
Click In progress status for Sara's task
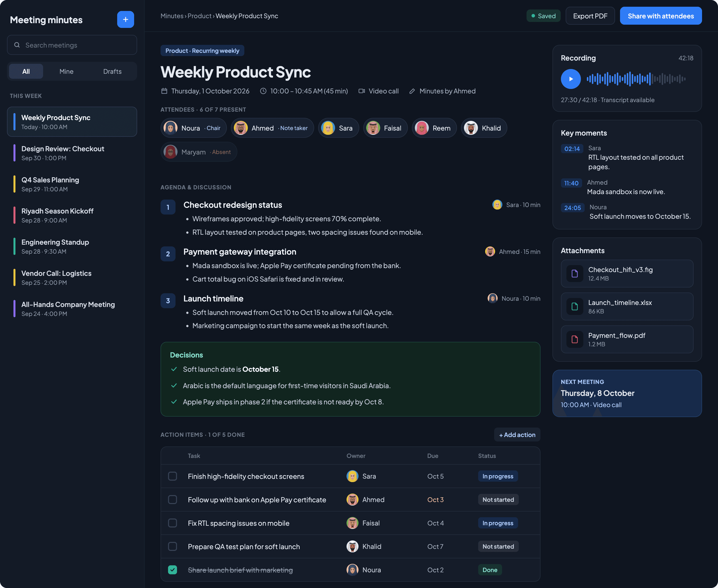[498, 476]
